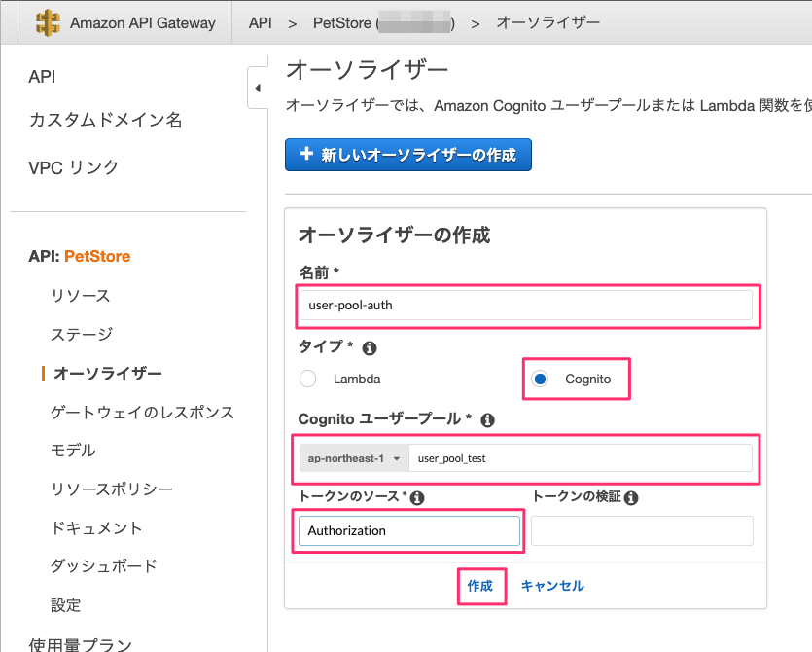Select the Cognito radio button
Screen dimensions: 812x652
(540, 379)
